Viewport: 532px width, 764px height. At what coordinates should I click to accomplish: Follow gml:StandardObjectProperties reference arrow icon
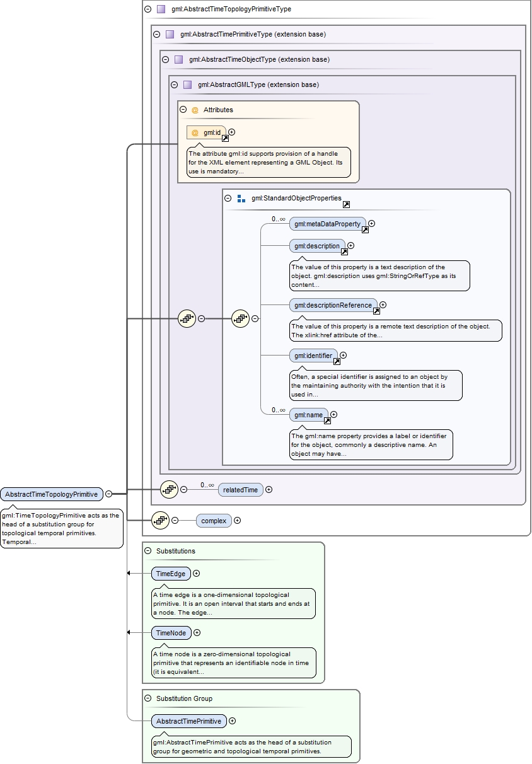[x=346, y=205]
